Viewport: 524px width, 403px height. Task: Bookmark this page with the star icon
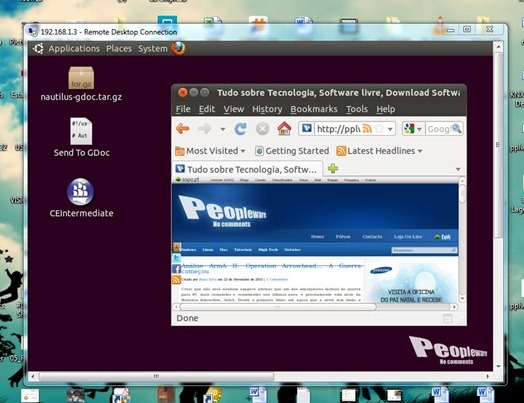[x=379, y=129]
